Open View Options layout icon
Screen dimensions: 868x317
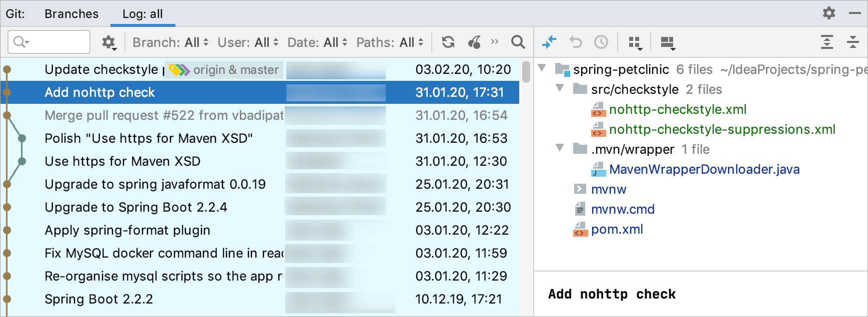click(x=668, y=43)
